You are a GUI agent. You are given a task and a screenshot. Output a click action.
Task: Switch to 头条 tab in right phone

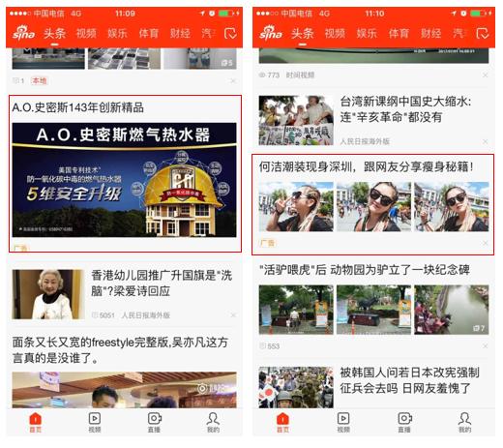[303, 33]
